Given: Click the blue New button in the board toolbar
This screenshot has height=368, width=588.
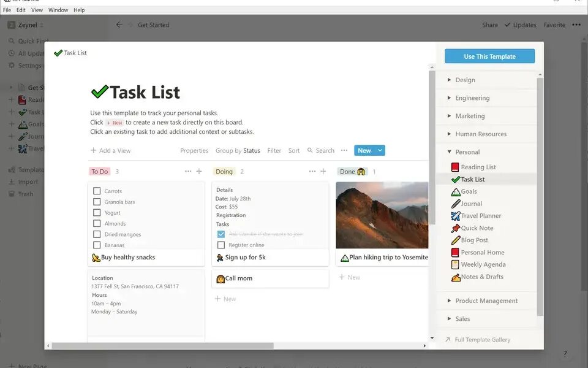Looking at the screenshot, I should (x=364, y=150).
